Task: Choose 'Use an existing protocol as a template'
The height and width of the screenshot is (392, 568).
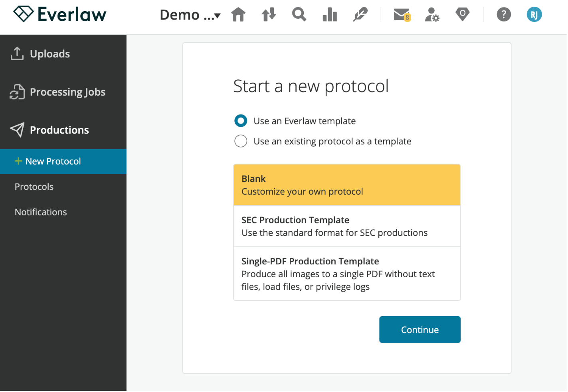Action: [241, 141]
